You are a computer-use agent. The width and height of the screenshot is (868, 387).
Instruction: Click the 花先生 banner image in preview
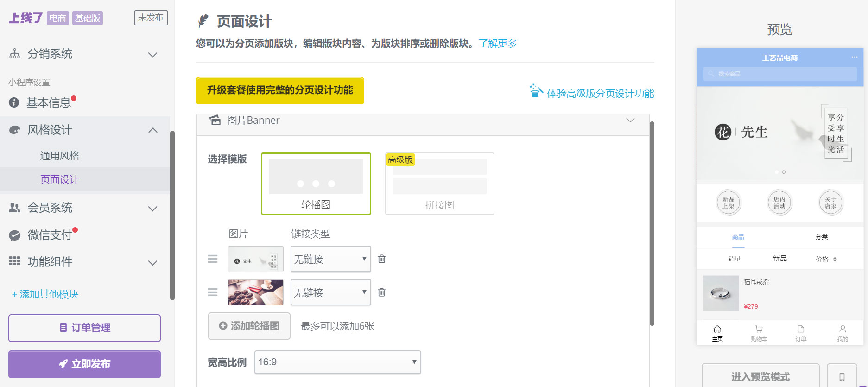pyautogui.click(x=780, y=133)
